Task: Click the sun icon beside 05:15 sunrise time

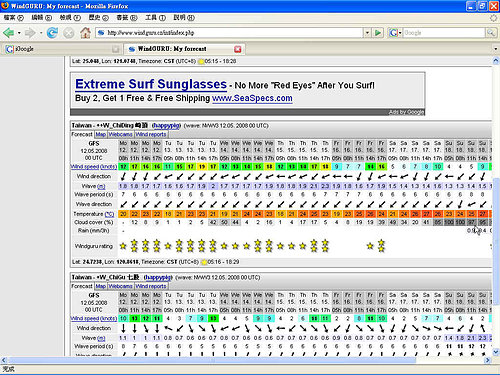Action: [x=201, y=61]
